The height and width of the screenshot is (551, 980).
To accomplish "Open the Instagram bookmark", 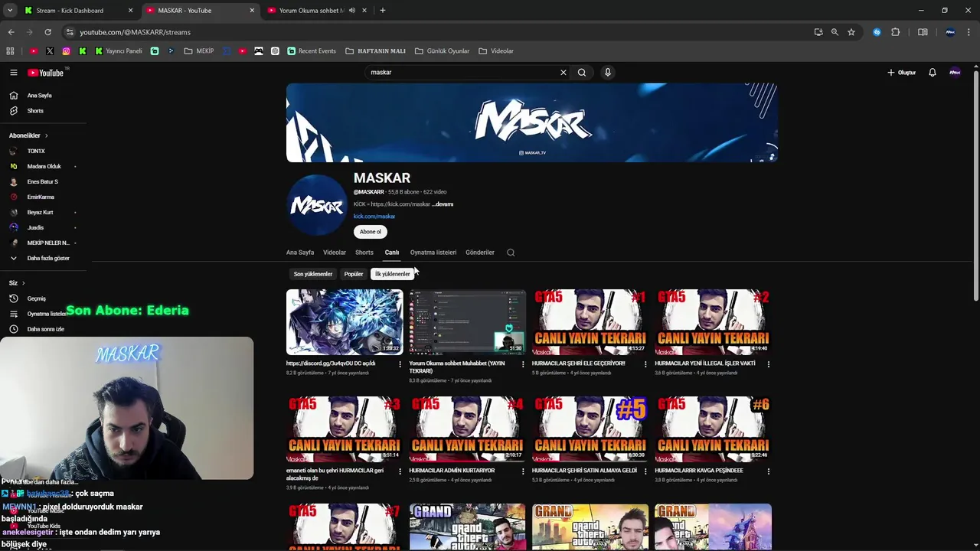I will 67,51.
